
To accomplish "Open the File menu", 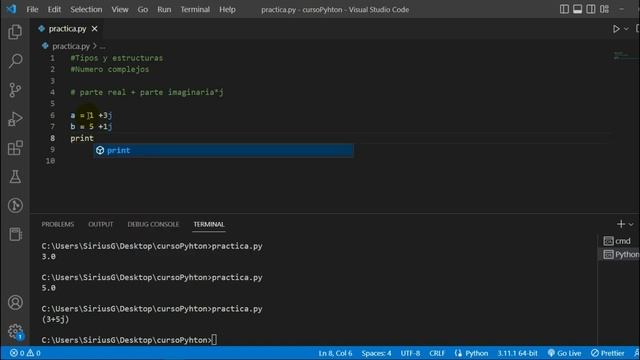I will [x=32, y=9].
